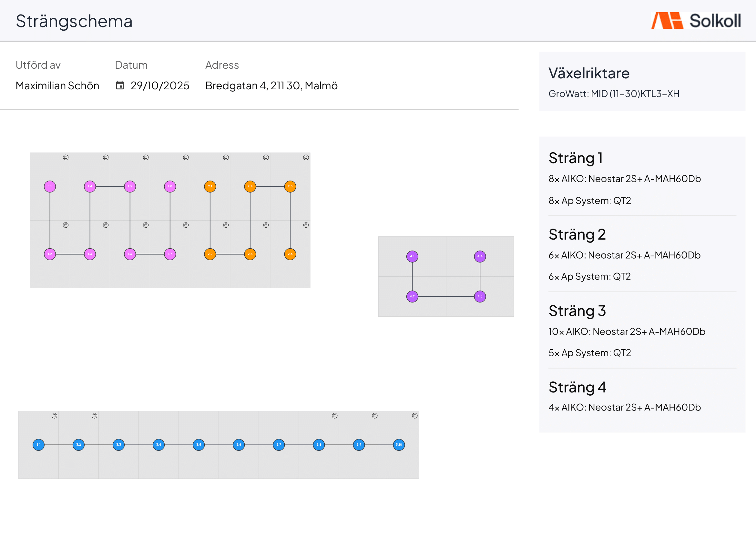The height and width of the screenshot is (534, 756).
Task: Select orange node 2.1
Action: 210,187
